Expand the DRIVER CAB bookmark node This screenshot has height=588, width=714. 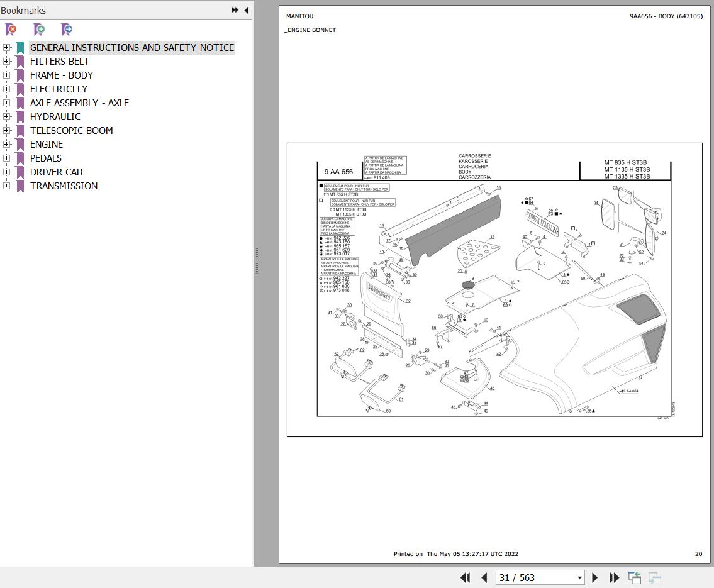6,172
